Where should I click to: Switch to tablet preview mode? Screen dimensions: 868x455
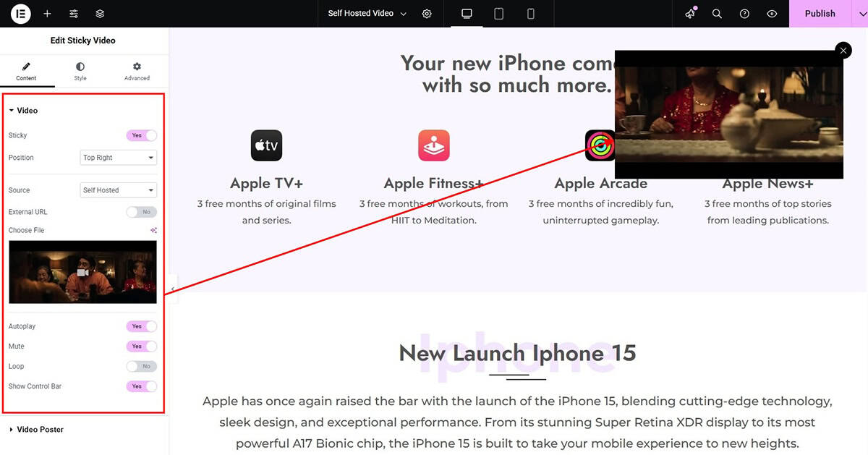pyautogui.click(x=498, y=14)
